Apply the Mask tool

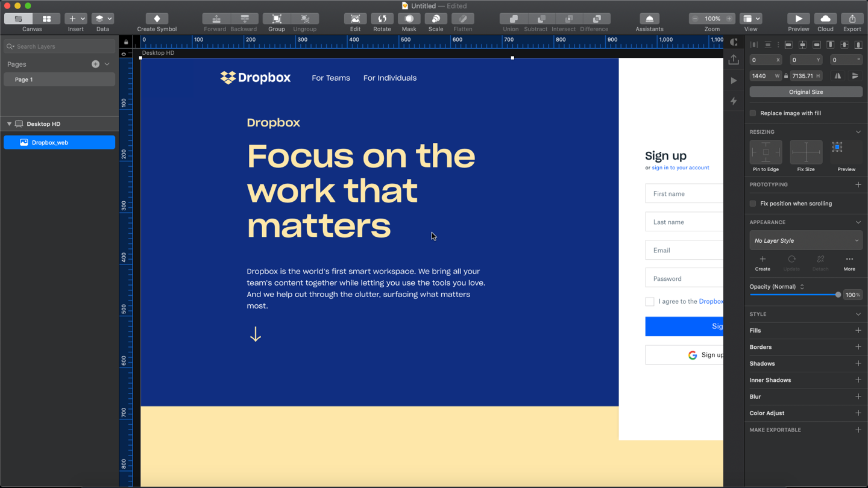[409, 19]
